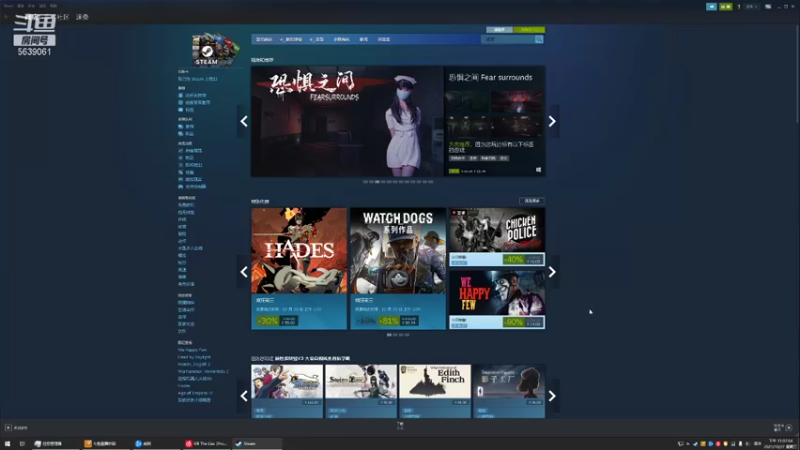Open Hades in recently viewed sidebar list
Image resolution: width=800 pixels, height=450 pixels.
click(184, 386)
